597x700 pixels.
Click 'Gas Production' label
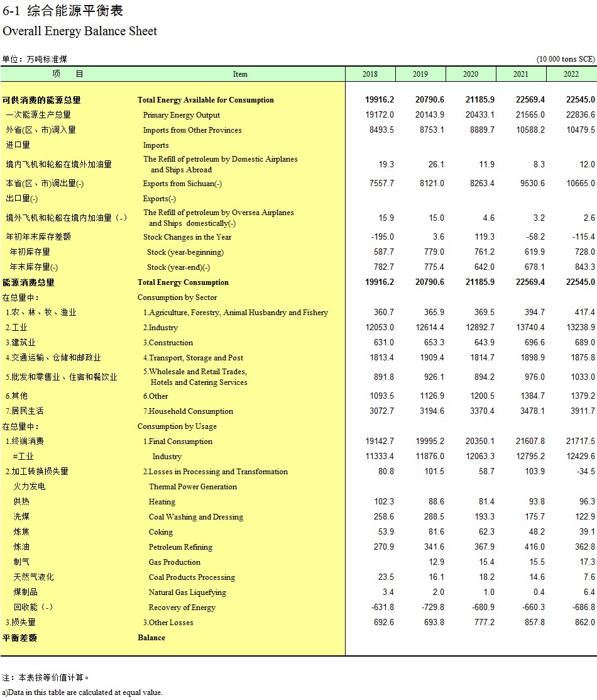[175, 562]
